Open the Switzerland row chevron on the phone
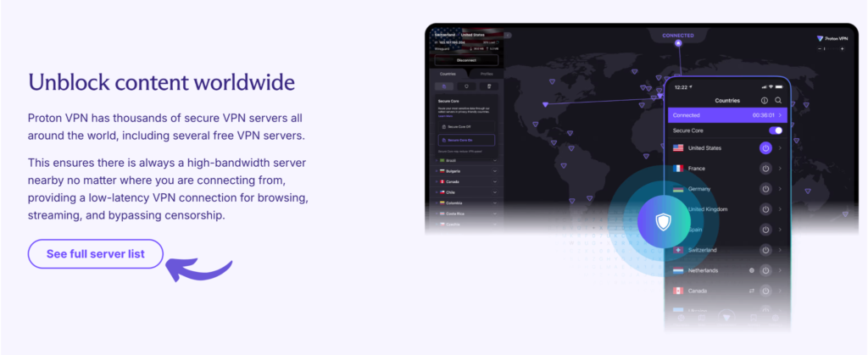 [780, 250]
